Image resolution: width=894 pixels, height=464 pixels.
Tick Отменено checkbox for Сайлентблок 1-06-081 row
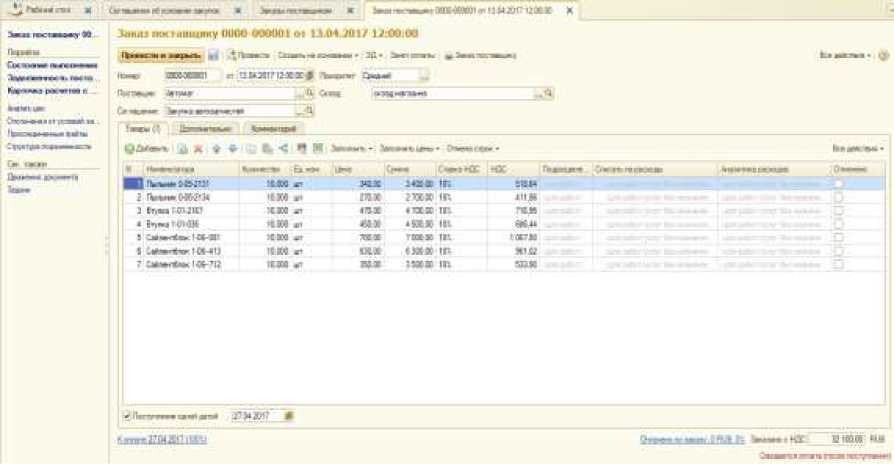[x=838, y=238]
